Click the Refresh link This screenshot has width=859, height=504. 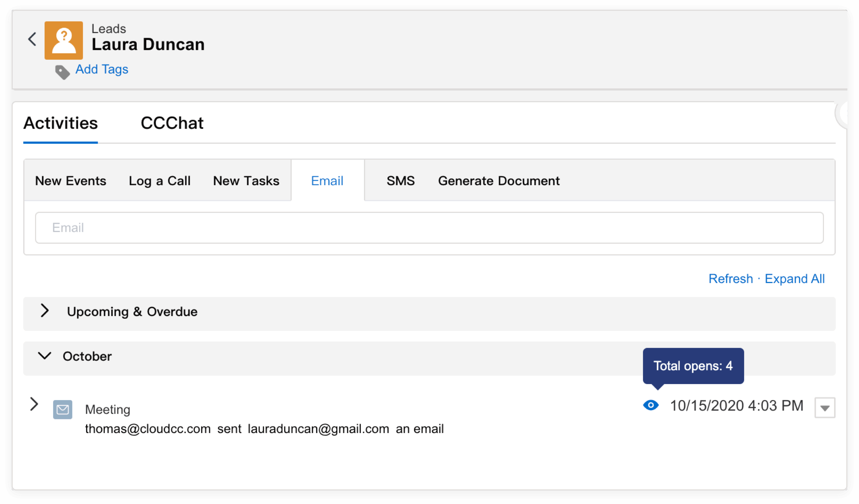[x=730, y=279]
